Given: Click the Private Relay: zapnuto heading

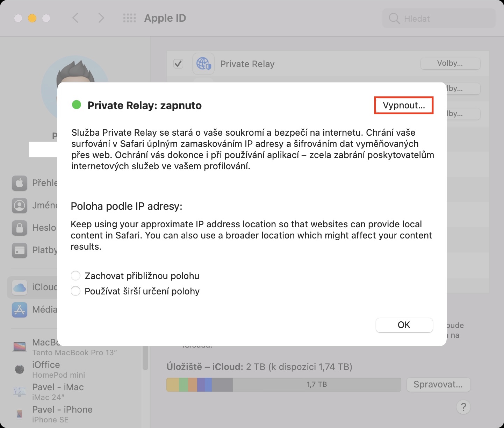Looking at the screenshot, I should click(144, 105).
